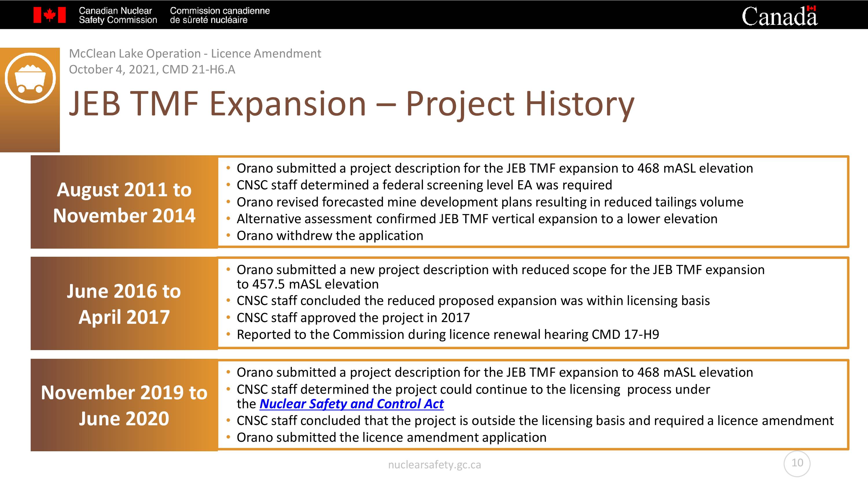Click 'CNSC staff determined a federal screening level EA was required'
This screenshot has width=868, height=488.
(424, 185)
